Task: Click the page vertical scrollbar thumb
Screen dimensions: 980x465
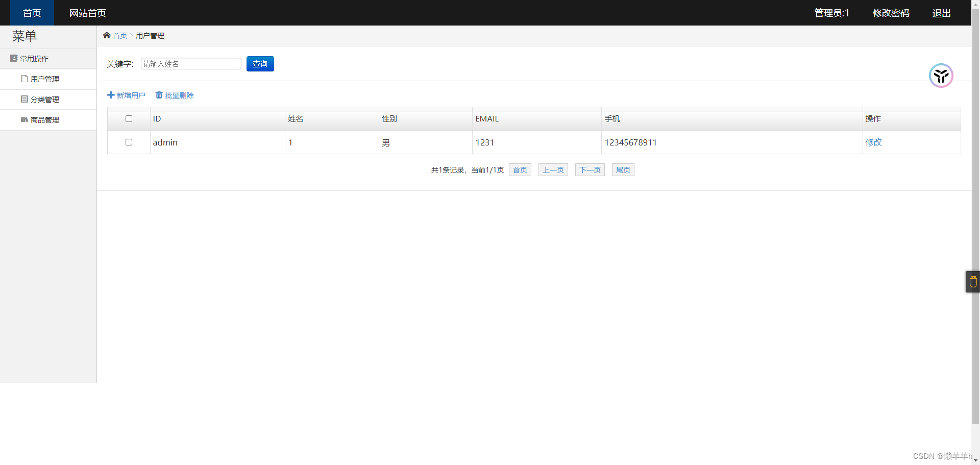Action: click(x=975, y=216)
